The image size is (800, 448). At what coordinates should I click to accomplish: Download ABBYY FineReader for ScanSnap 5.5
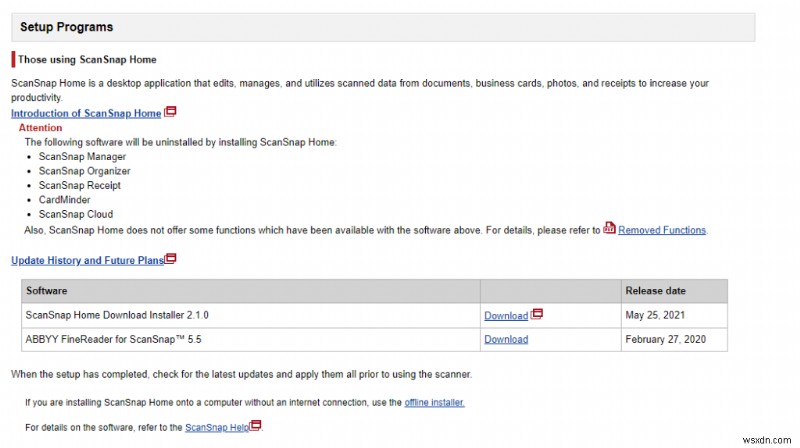506,339
